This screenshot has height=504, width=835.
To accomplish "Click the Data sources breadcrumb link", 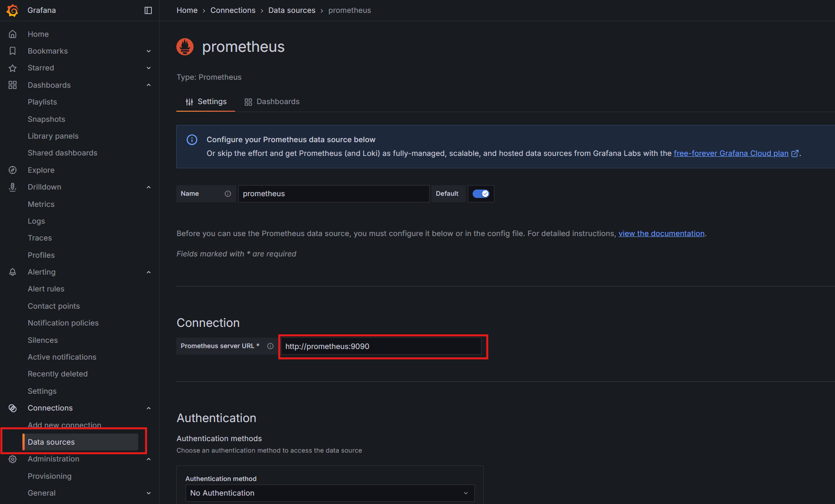I will tap(292, 10).
